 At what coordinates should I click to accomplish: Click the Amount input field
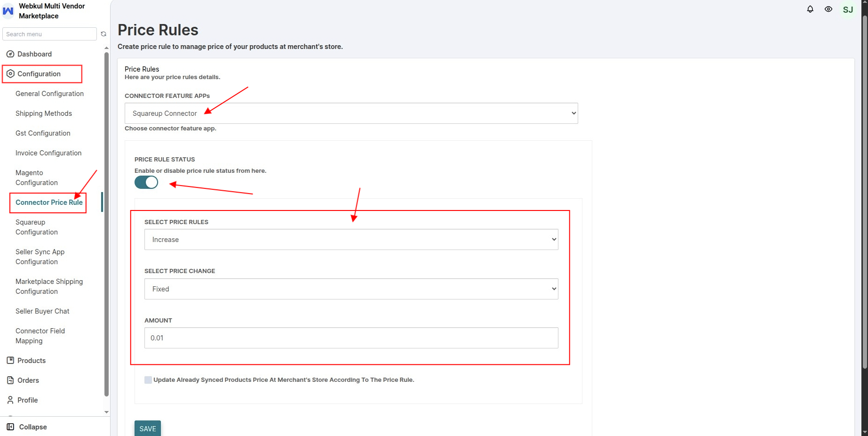[x=351, y=338]
